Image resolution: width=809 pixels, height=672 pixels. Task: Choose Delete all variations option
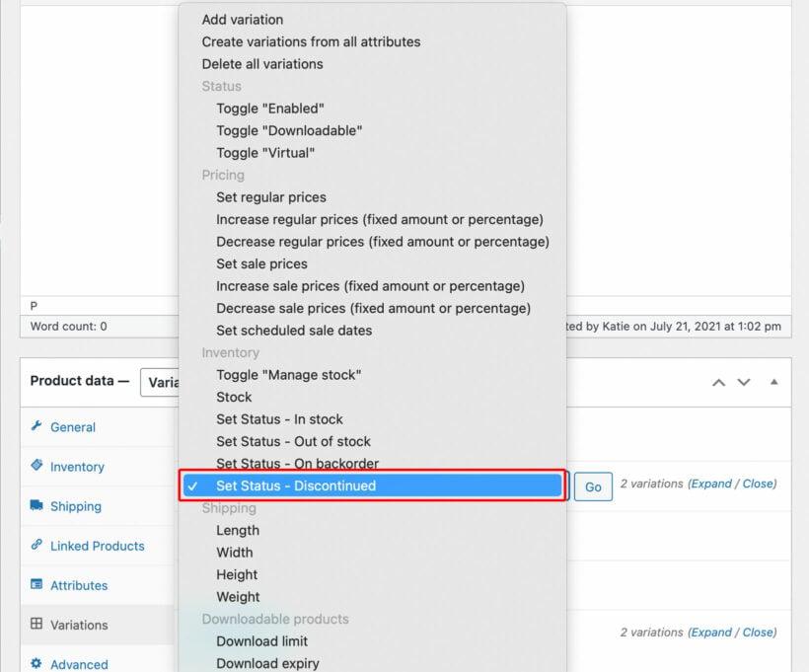click(262, 64)
